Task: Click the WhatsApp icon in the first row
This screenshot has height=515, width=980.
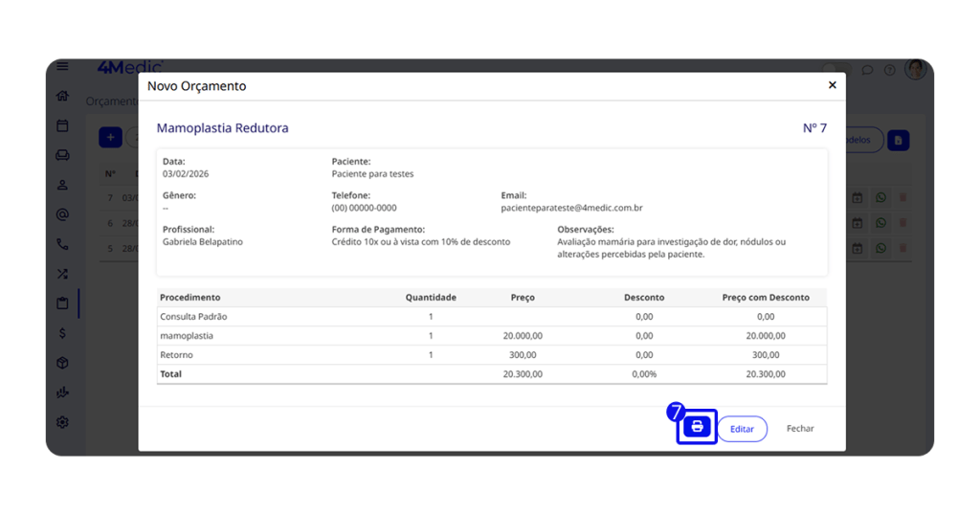Action: coord(880,198)
